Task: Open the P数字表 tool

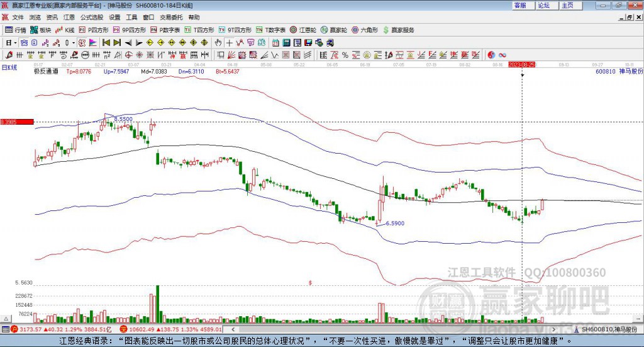Action: [x=165, y=30]
